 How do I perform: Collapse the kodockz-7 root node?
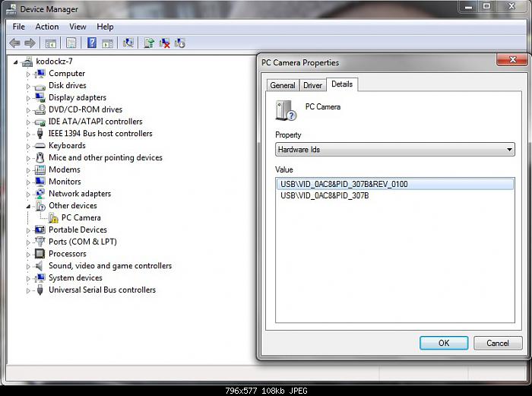pyautogui.click(x=16, y=62)
